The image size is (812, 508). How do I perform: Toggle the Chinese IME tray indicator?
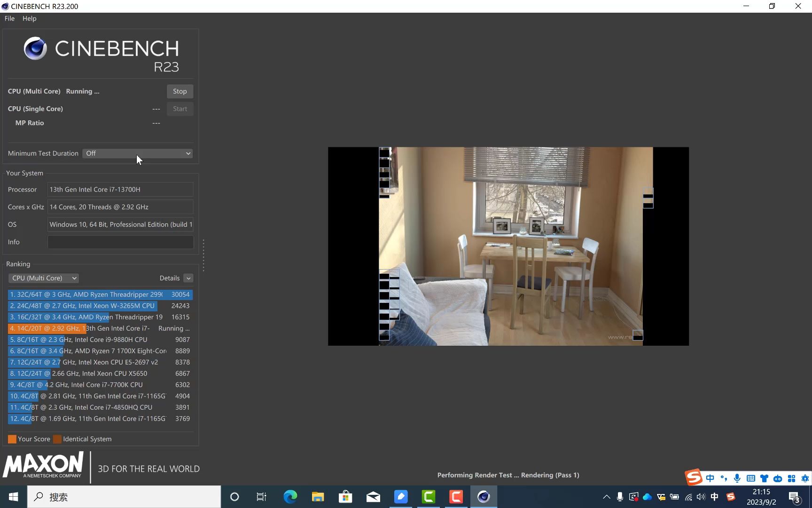pos(715,497)
